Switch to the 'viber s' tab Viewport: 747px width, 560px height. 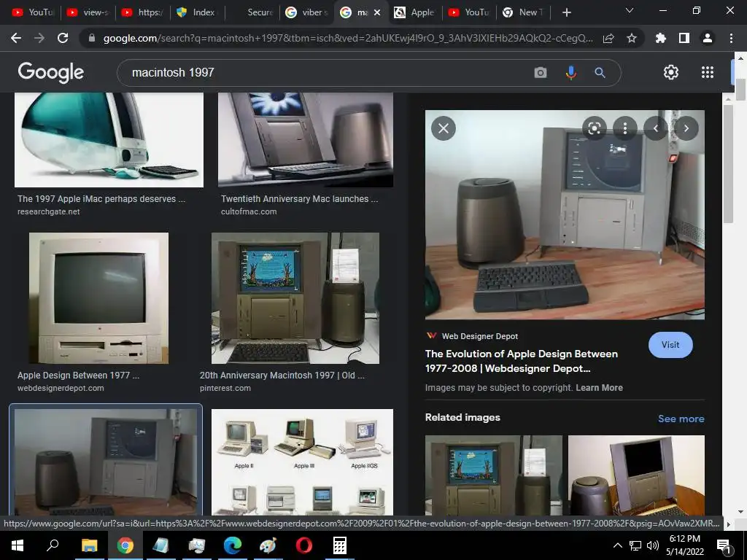coord(307,12)
